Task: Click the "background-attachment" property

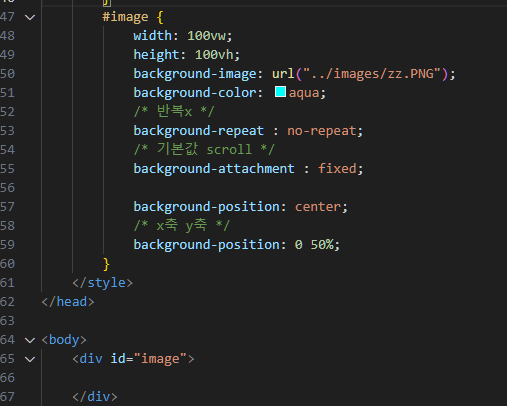Action: (214, 169)
